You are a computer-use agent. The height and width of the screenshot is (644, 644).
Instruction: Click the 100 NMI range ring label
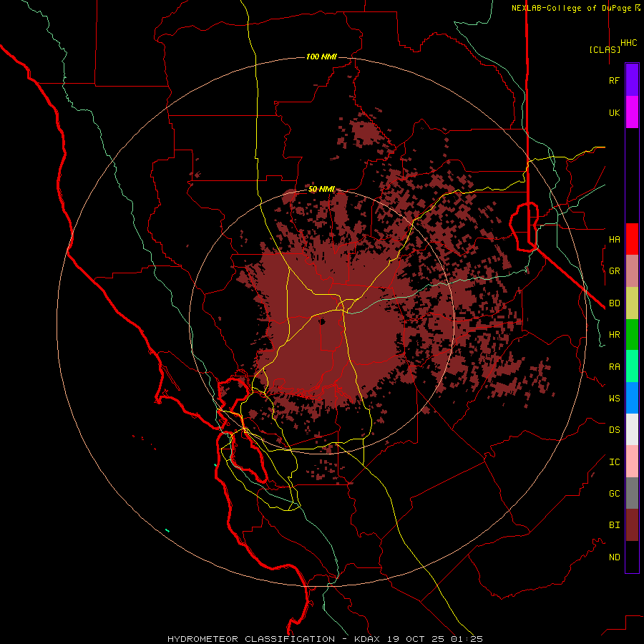(x=321, y=57)
